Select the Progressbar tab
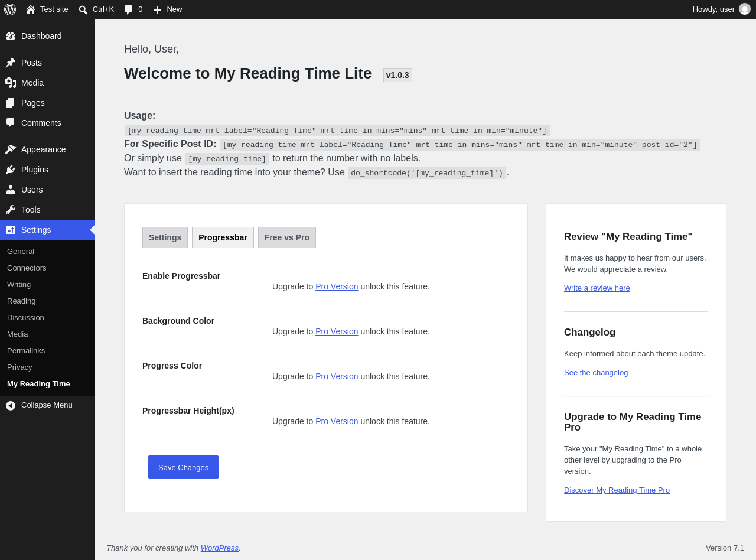 click(223, 237)
